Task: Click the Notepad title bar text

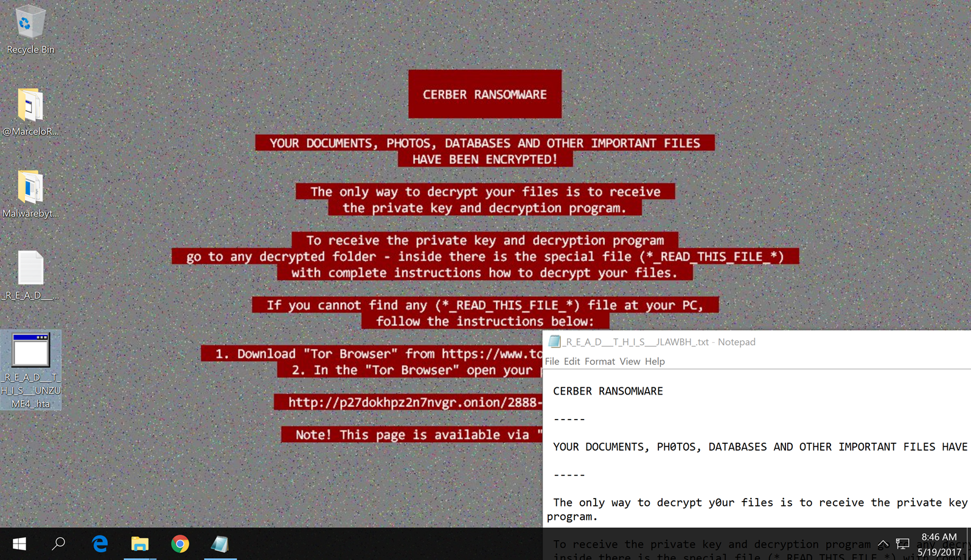Action: tap(659, 342)
